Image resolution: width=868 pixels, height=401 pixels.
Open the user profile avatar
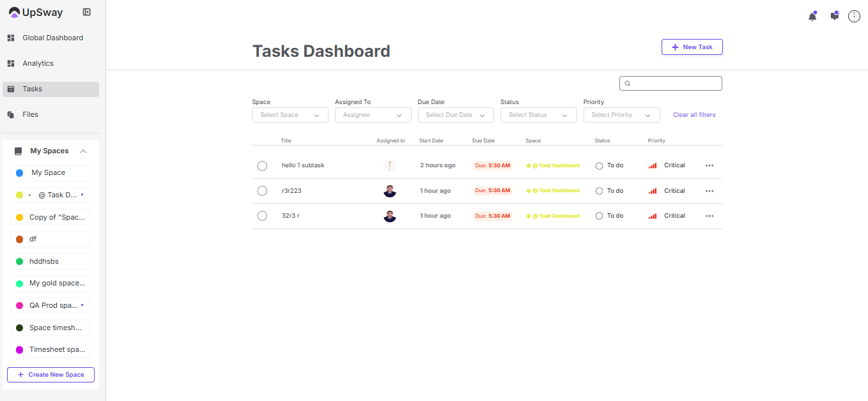tap(854, 17)
